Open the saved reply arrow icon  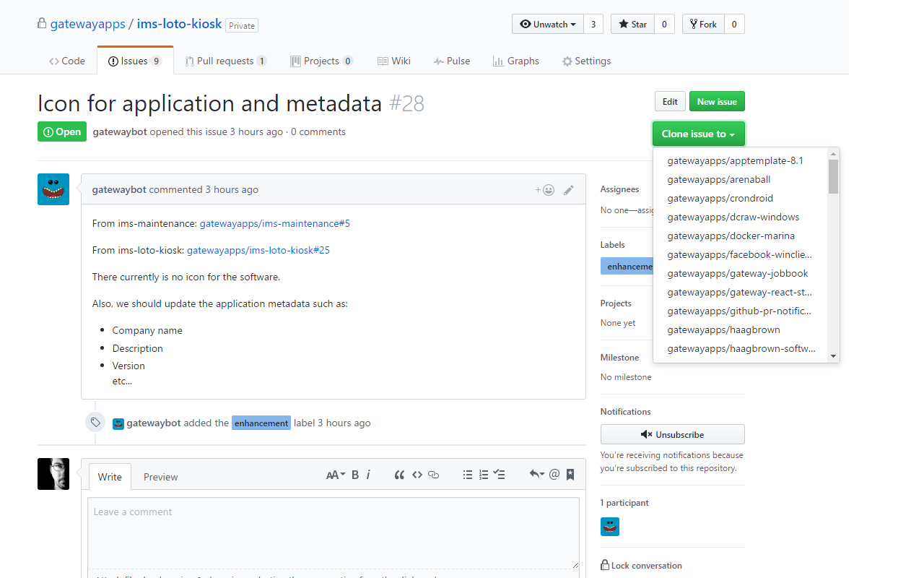pyautogui.click(x=536, y=475)
